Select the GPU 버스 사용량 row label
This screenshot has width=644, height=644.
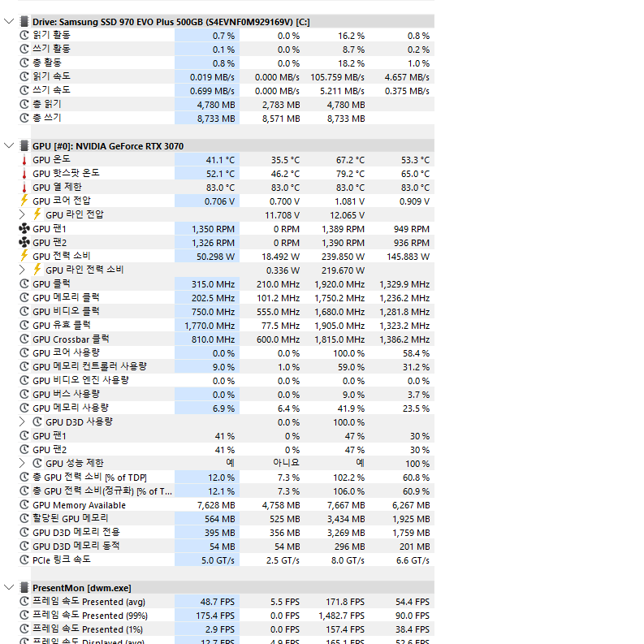pos(66,395)
